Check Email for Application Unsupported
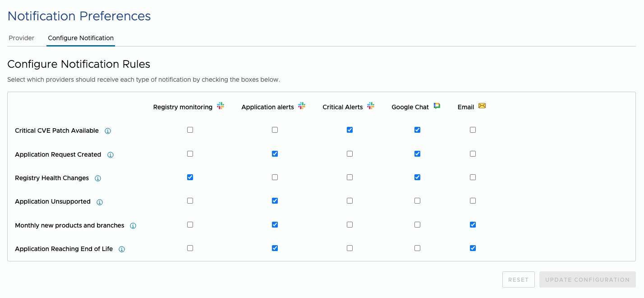This screenshot has width=644, height=298. coord(473,201)
